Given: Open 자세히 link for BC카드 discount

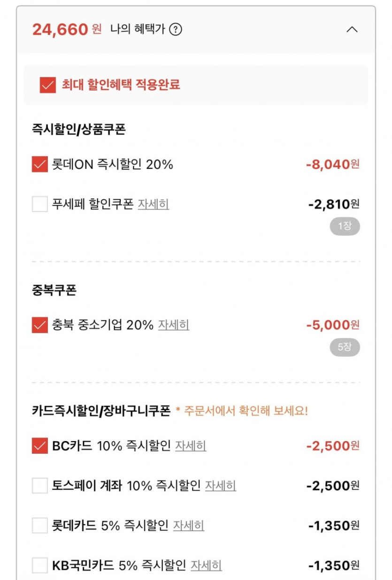Looking at the screenshot, I should [191, 446].
